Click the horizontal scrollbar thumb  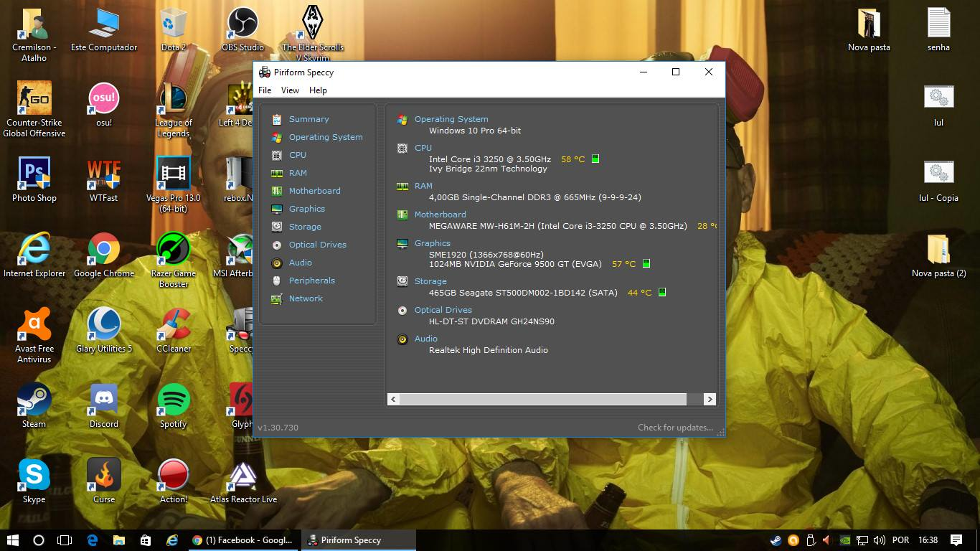tap(543, 399)
